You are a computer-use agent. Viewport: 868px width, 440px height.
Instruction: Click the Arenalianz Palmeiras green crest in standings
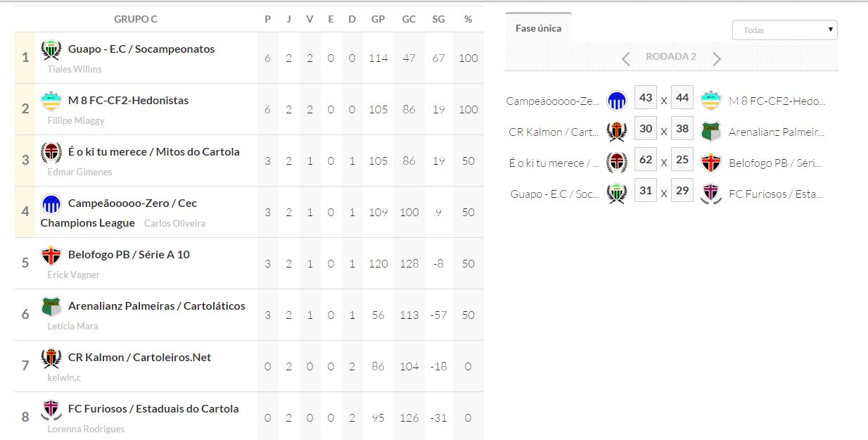(51, 307)
